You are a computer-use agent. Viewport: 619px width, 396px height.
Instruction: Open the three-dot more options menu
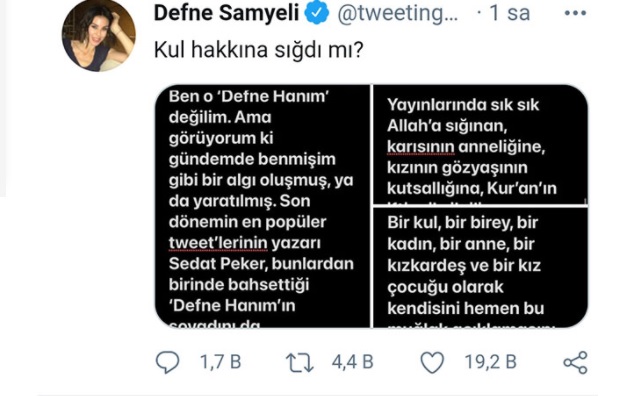[x=575, y=13]
